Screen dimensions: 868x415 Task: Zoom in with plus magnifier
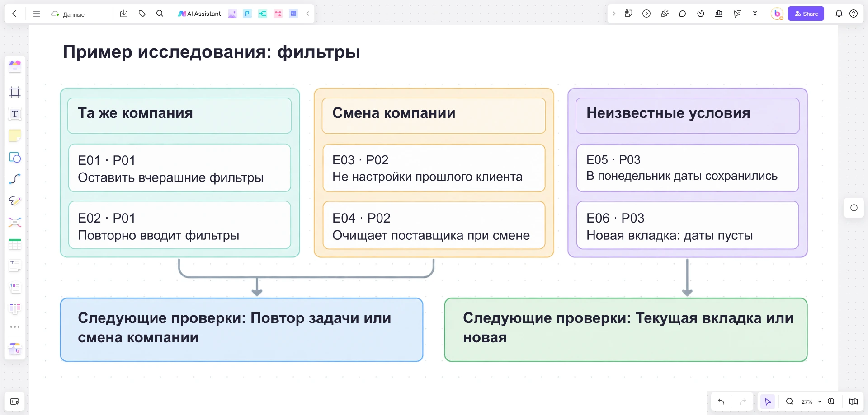click(831, 401)
